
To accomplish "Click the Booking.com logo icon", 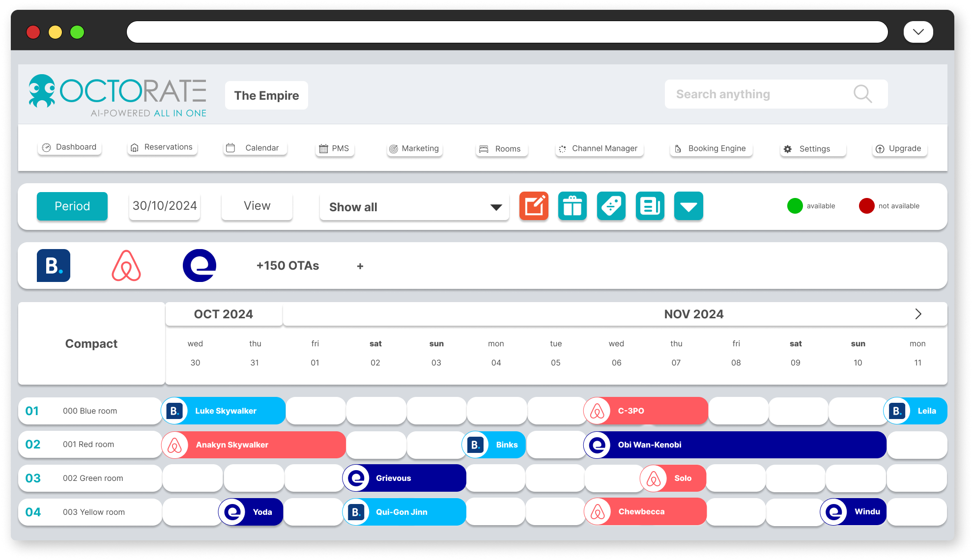I will 54,265.
